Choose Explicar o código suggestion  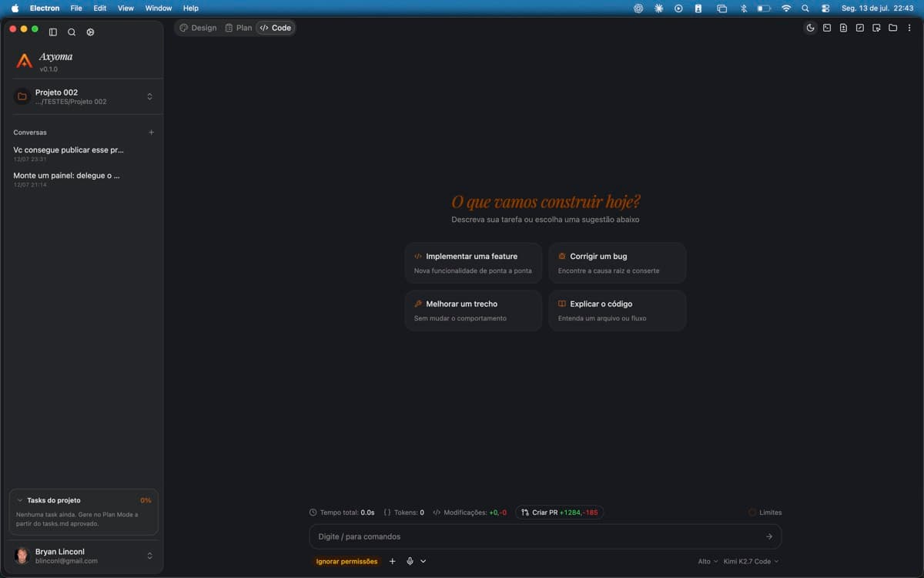click(x=618, y=311)
